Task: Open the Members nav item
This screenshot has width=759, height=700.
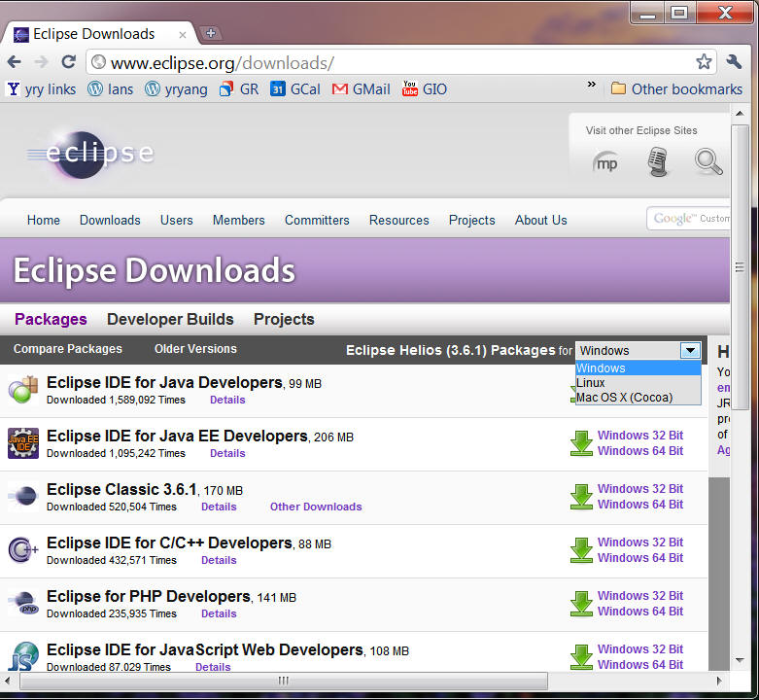Action: coord(239,220)
